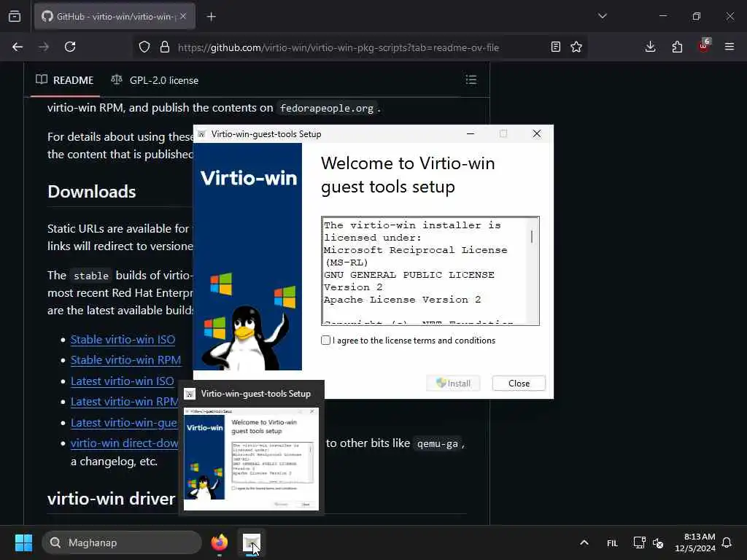Open the clock showing 8:13 AM
747x560 pixels.
695,542
